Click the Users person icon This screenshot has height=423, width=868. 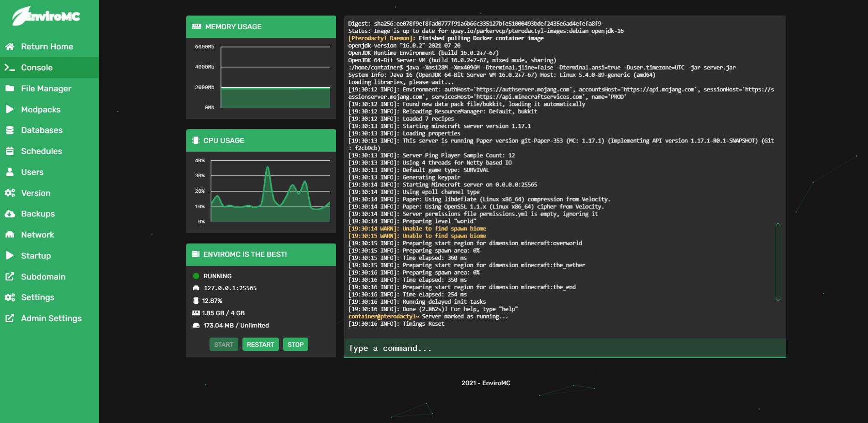click(10, 172)
